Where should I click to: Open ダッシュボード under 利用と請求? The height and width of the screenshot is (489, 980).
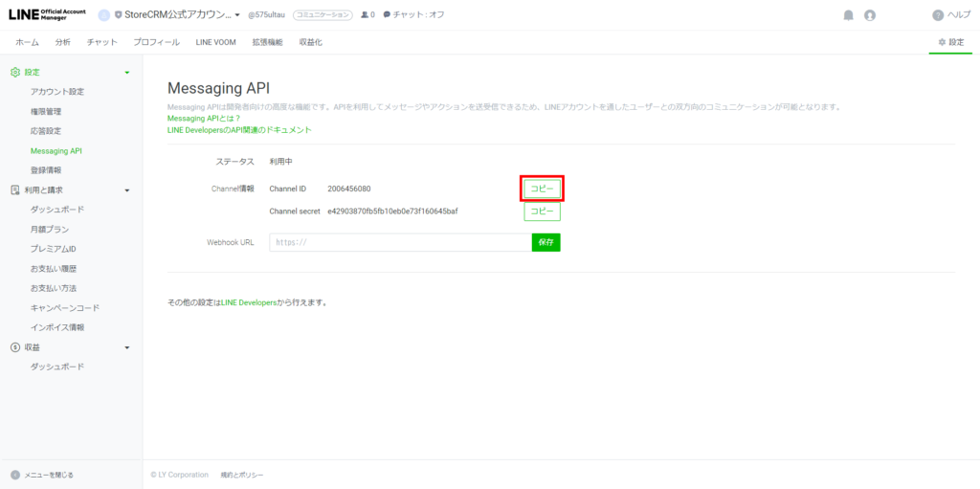tap(56, 210)
